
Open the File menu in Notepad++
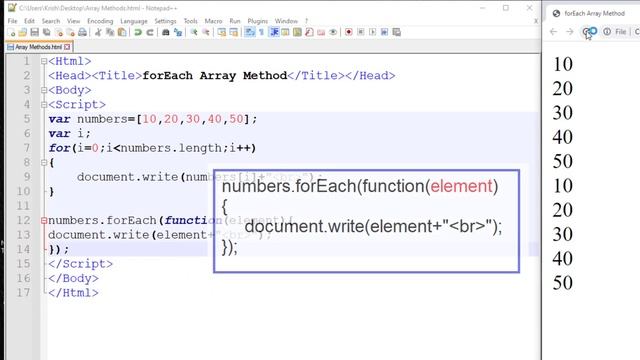tap(13, 21)
